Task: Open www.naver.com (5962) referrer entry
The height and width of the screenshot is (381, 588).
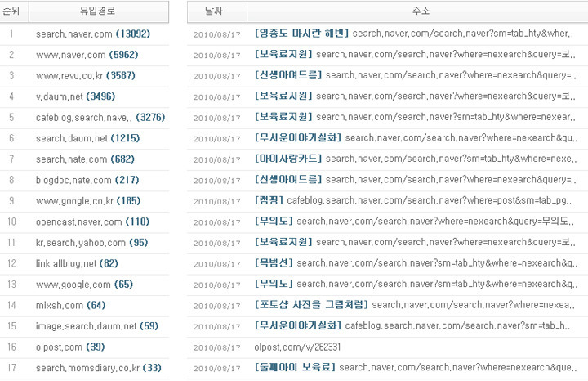Action: [x=87, y=55]
